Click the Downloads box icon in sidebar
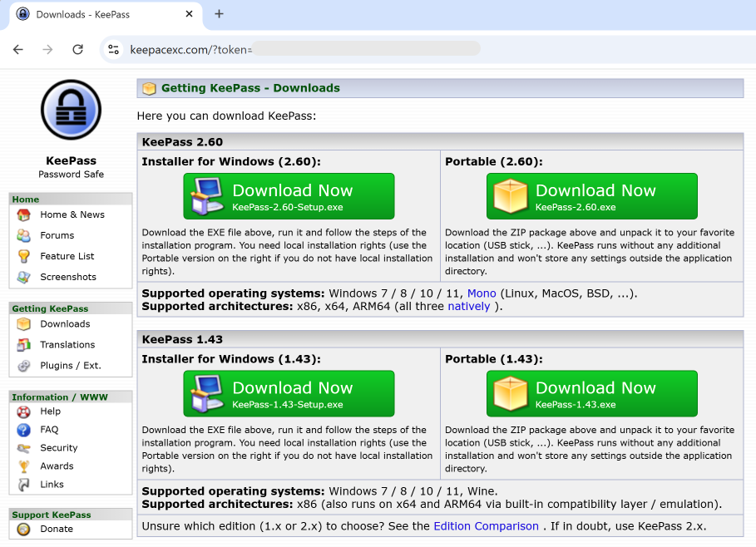This screenshot has height=547, width=756. tap(24, 324)
